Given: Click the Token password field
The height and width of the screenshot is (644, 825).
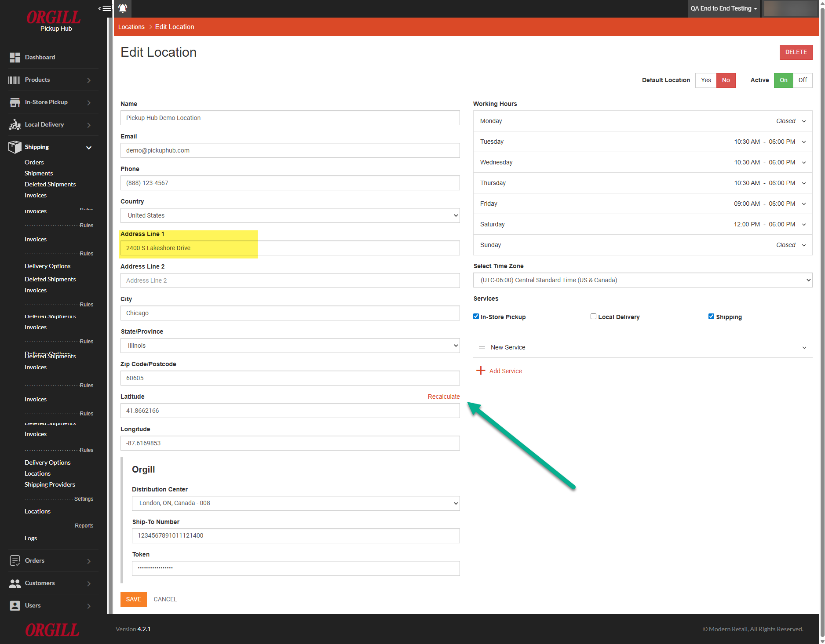Looking at the screenshot, I should click(296, 568).
